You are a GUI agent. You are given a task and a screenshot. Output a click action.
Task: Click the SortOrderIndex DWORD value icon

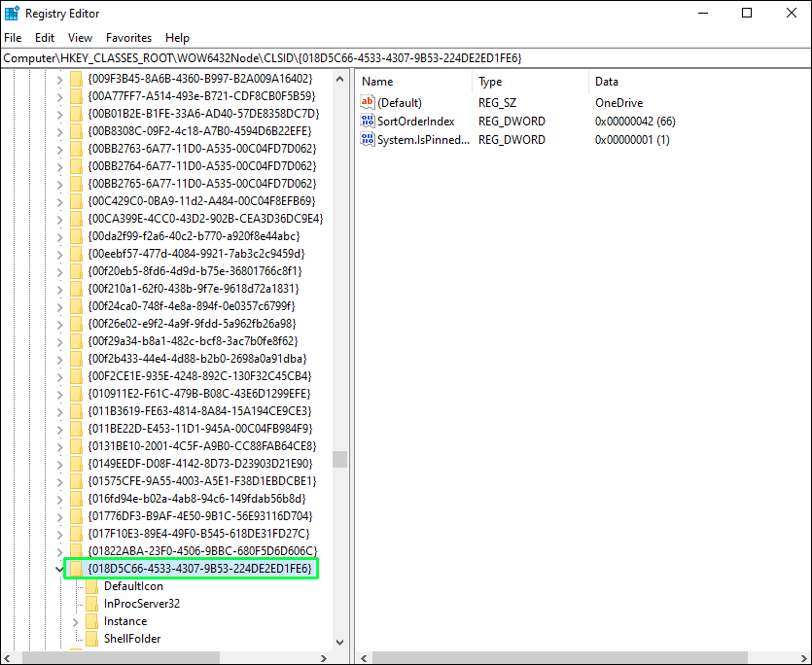coord(368,121)
